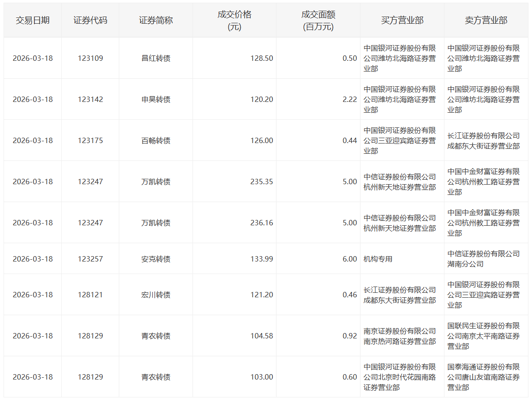The width and height of the screenshot is (532, 401).
Task: Select security name 安克转债
Action: tap(156, 259)
